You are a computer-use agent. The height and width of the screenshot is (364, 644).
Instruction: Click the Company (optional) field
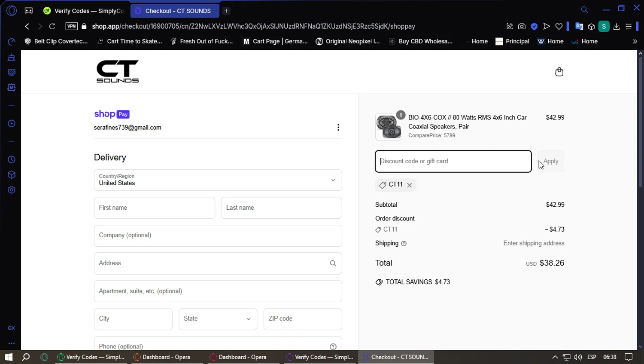tap(218, 236)
